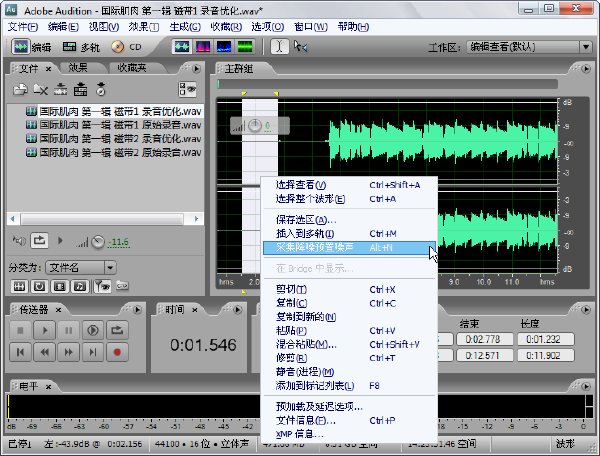The width and height of the screenshot is (600, 456).
Task: Click the Fast Forward transport button
Action: click(x=68, y=352)
